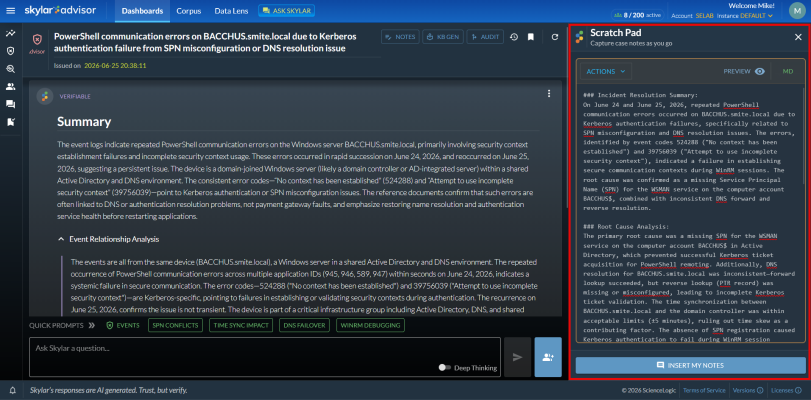
Task: Expand quick prompts double chevron
Action: (92, 325)
